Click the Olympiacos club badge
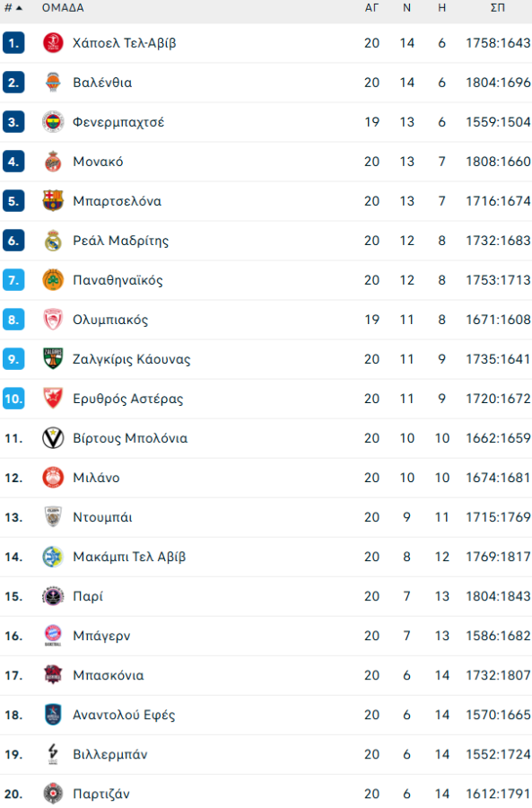Image resolution: width=532 pixels, height=808 pixels. click(x=51, y=319)
